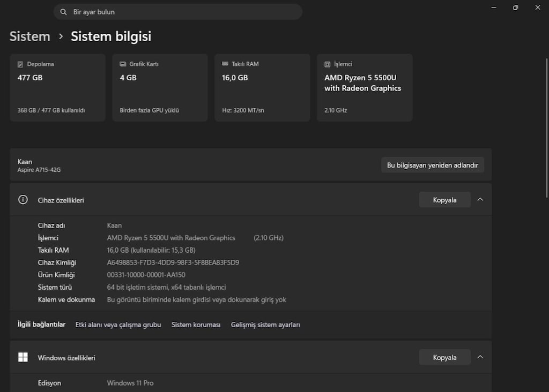Click the Grafik Kartı card icon
This screenshot has height=392, width=549.
(123, 64)
